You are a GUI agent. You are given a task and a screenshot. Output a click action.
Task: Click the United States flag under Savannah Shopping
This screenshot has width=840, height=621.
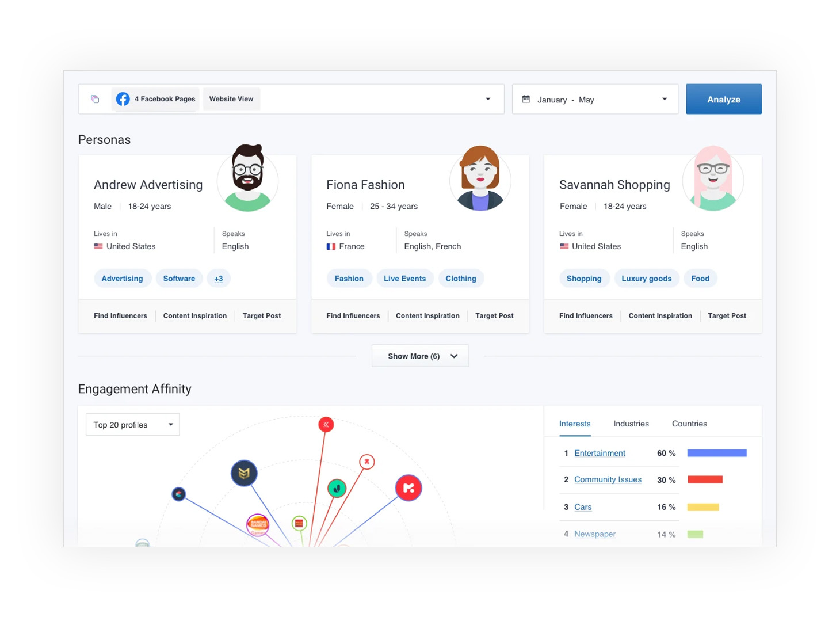coord(564,246)
